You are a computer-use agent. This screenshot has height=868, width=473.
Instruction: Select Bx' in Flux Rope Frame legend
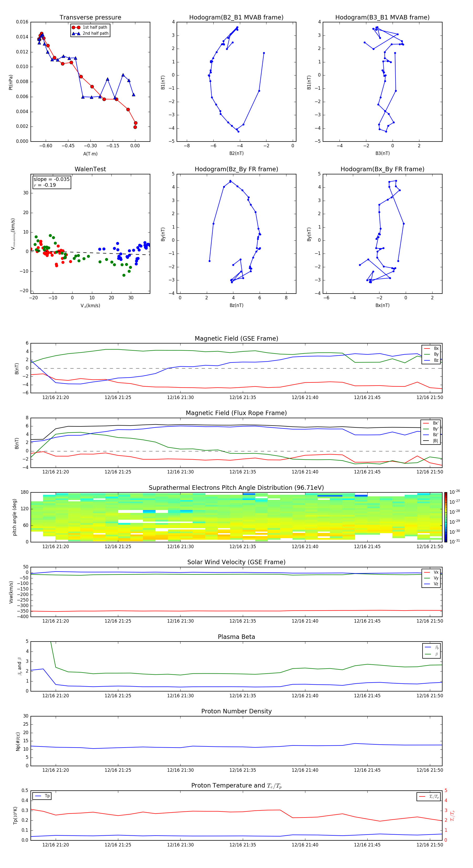coord(431,423)
